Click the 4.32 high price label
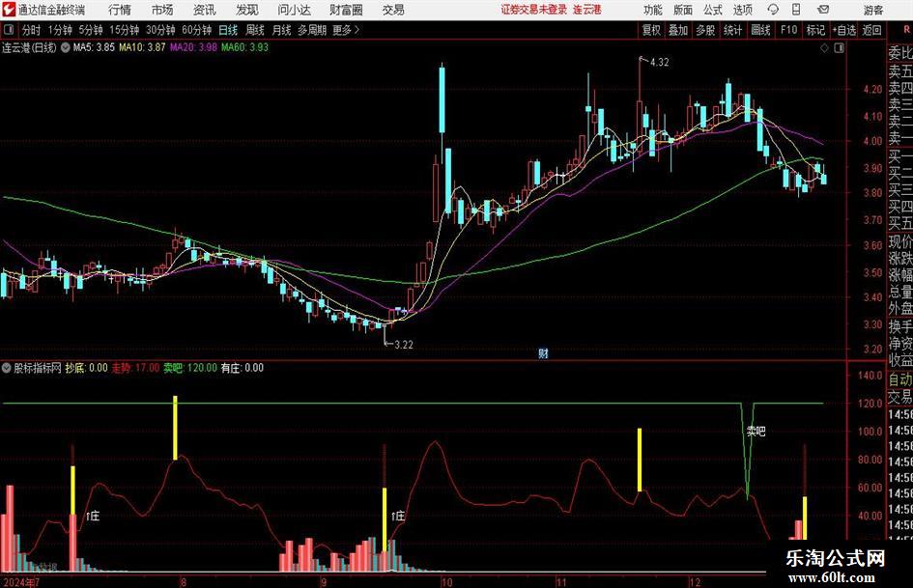Viewport: 913px width, 588px height. coord(659,63)
